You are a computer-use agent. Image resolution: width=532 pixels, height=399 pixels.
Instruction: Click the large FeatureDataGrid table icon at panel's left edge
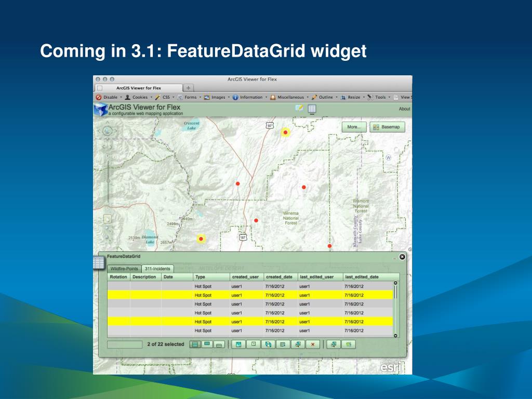[99, 262]
